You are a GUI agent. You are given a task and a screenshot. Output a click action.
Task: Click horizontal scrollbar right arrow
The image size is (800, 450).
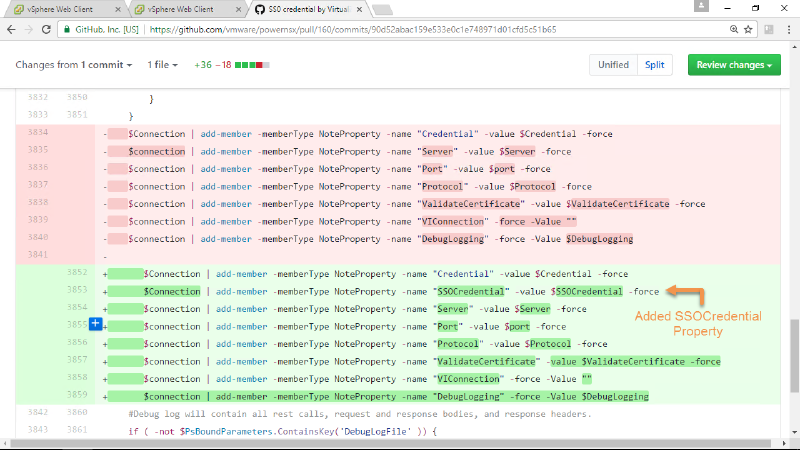(x=785, y=444)
